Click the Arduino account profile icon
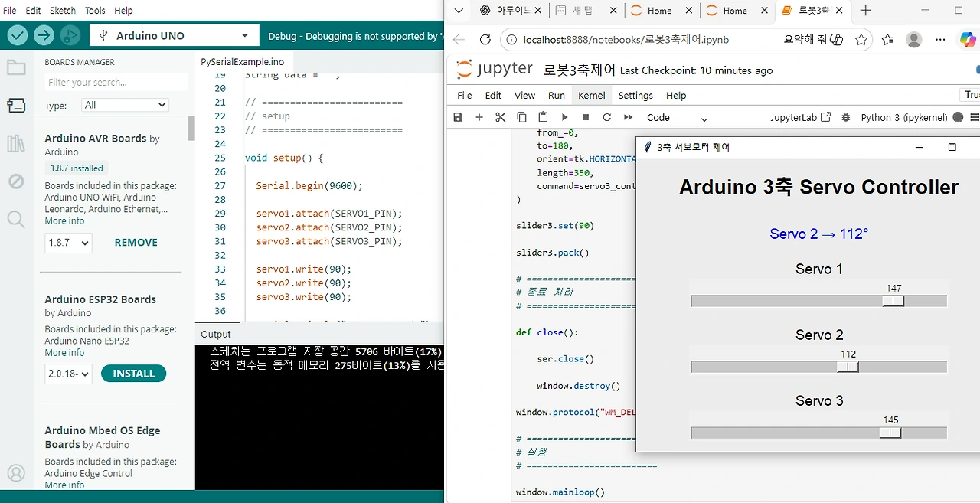 16,473
